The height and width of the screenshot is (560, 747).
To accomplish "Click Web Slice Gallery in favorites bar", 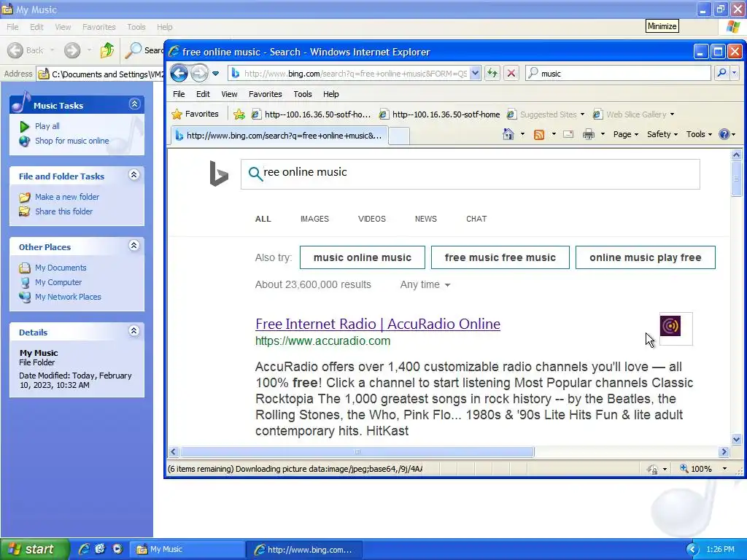I will tap(633, 114).
